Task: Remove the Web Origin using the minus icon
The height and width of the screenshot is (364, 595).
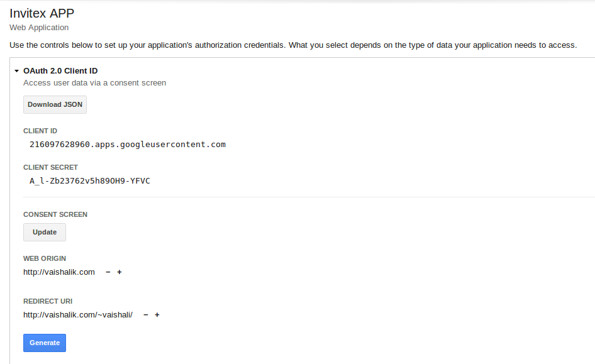Action: 107,272
